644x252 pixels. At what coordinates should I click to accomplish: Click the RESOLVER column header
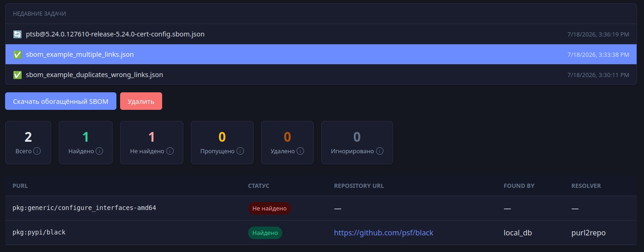pyautogui.click(x=586, y=186)
